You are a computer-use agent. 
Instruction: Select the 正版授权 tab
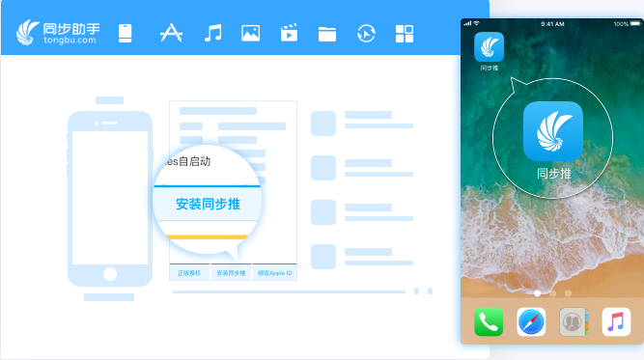189,272
